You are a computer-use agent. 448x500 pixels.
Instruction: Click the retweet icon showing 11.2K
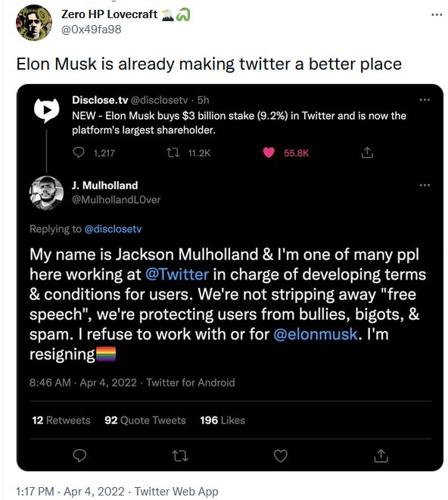(173, 153)
